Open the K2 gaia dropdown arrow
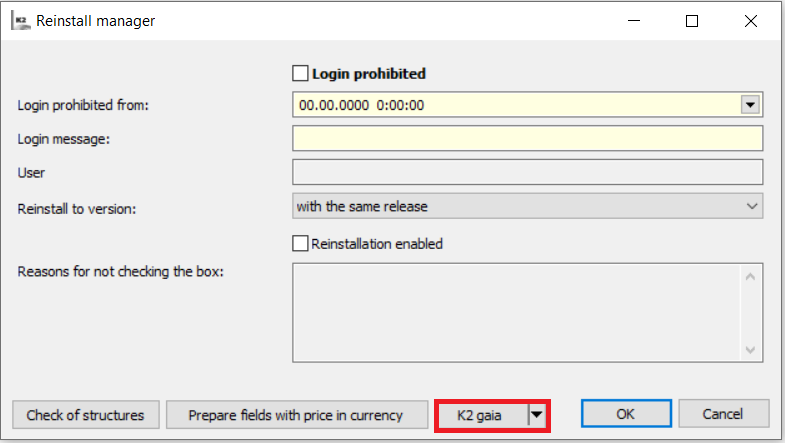Viewport: 785px width, 443px height. (538, 414)
